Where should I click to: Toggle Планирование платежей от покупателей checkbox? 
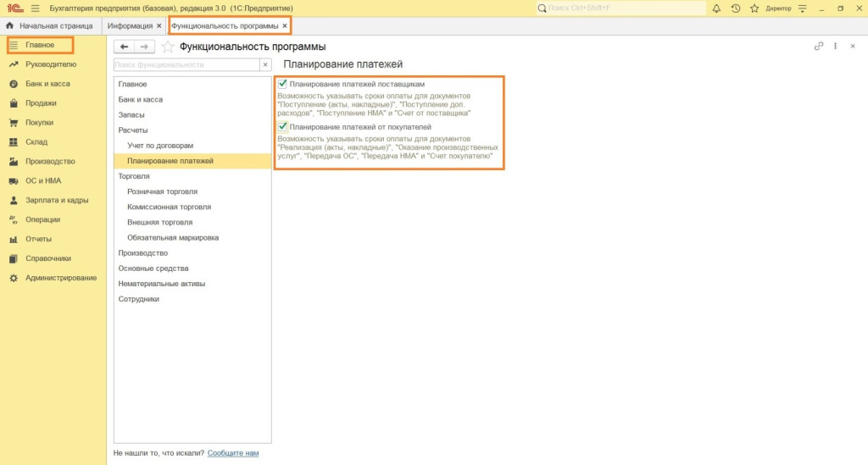(282, 127)
